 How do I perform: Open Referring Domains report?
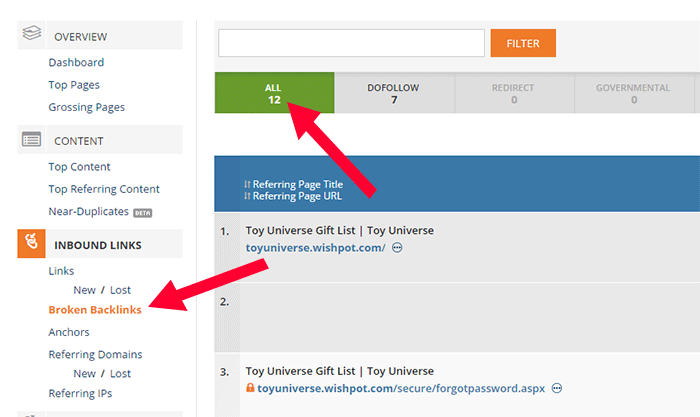tap(96, 354)
